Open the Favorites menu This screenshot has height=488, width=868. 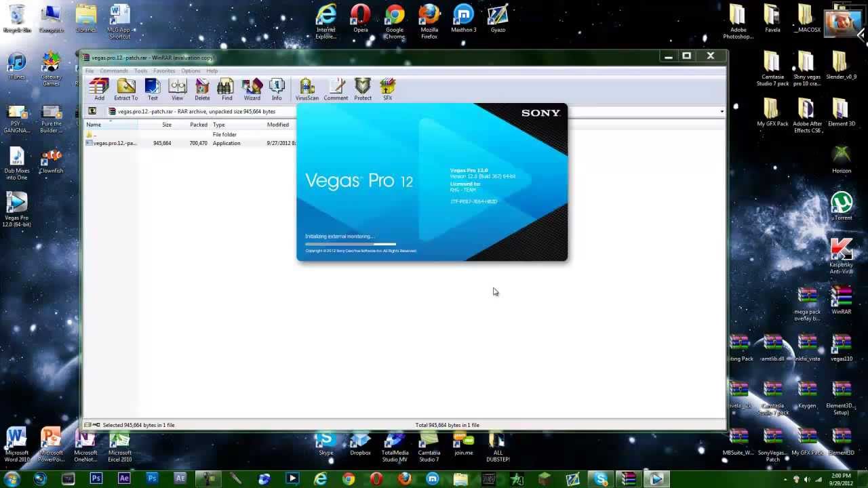tap(164, 70)
